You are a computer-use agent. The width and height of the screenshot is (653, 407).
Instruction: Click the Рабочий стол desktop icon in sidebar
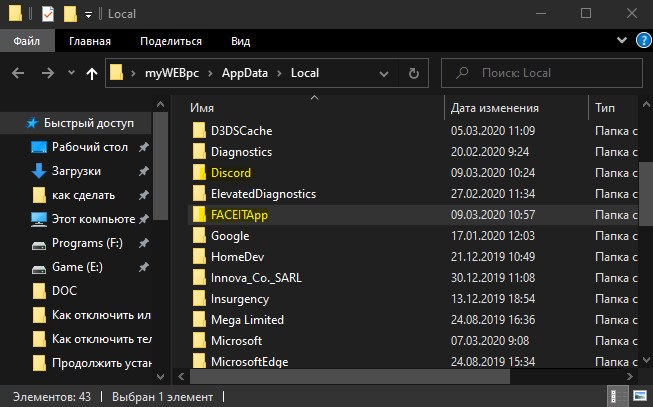coord(39,147)
